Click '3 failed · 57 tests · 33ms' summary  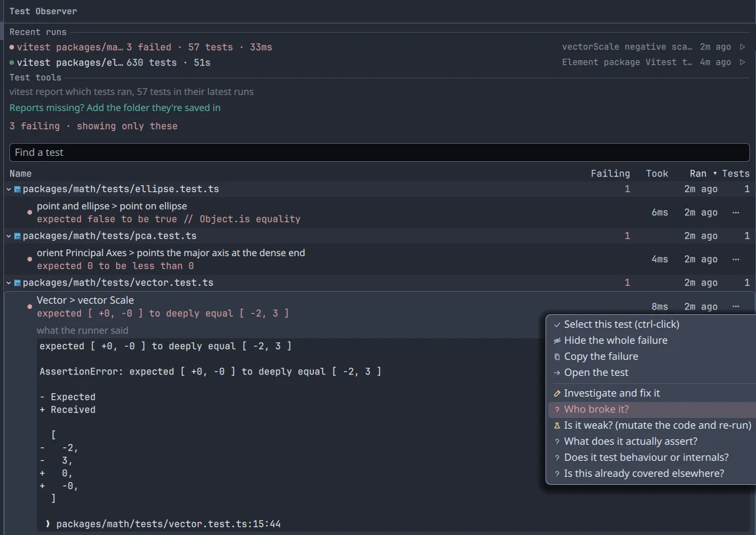click(x=199, y=47)
